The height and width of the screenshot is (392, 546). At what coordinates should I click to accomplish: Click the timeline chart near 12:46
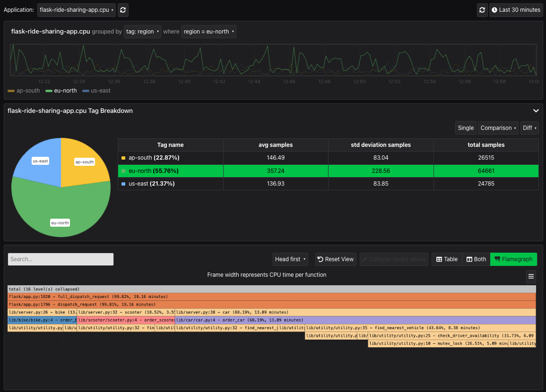click(289, 60)
